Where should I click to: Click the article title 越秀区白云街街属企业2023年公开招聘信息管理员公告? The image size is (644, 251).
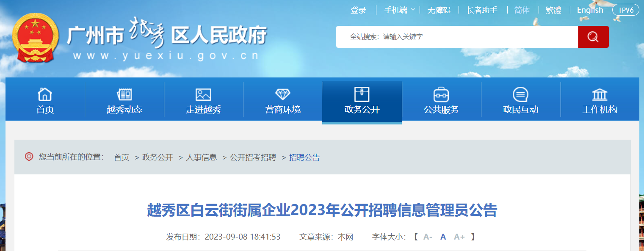[x=322, y=210]
